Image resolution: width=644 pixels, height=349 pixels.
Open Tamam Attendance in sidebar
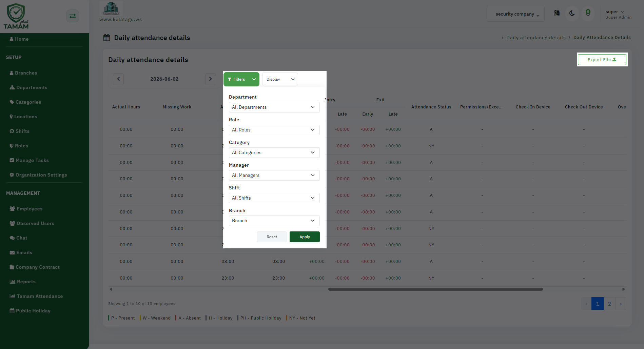[x=36, y=296]
